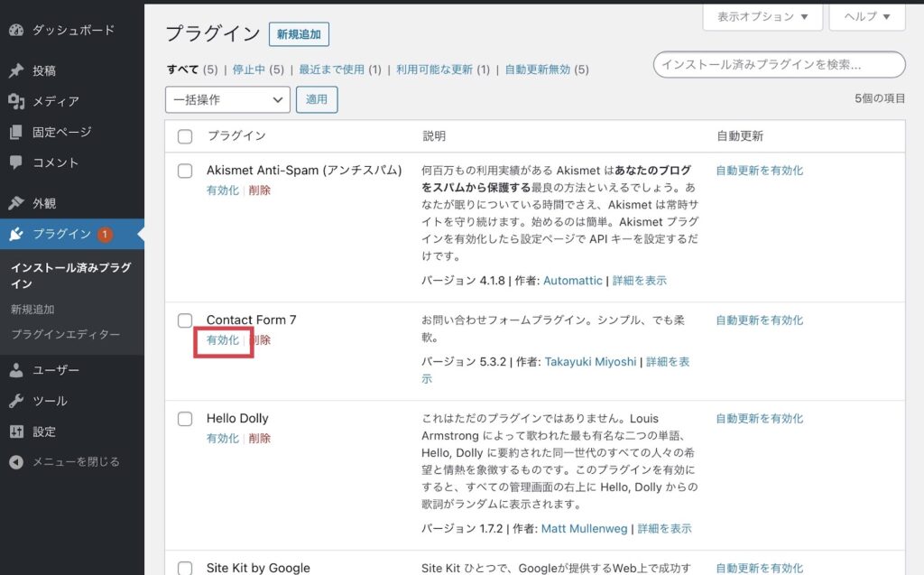This screenshot has height=575, width=924.
Task: Expand the 表示オプション screen options panel
Action: tap(762, 16)
